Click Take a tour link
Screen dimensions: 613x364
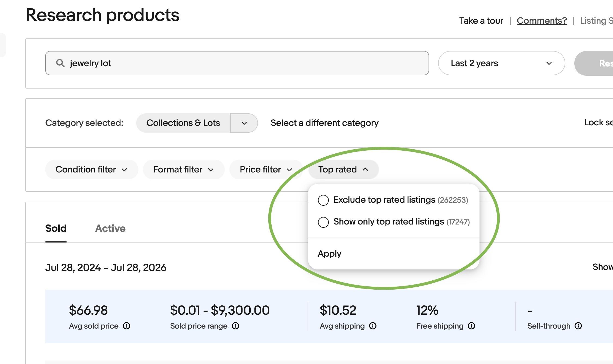point(481,21)
